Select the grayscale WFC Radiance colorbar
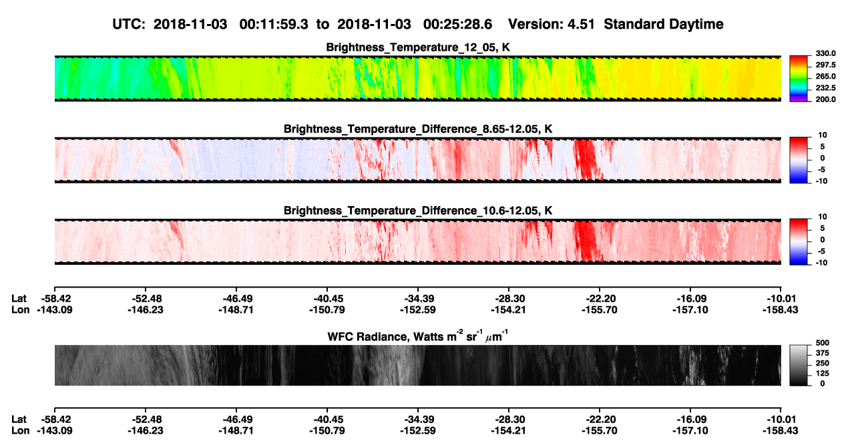The width and height of the screenshot is (868, 445). point(799,365)
